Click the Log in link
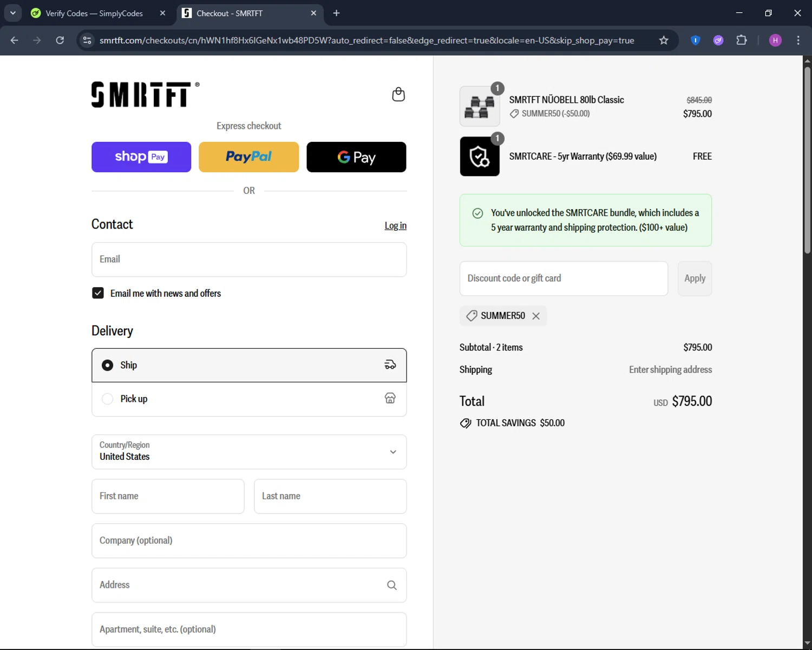Screen dimensions: 812x650 395,225
